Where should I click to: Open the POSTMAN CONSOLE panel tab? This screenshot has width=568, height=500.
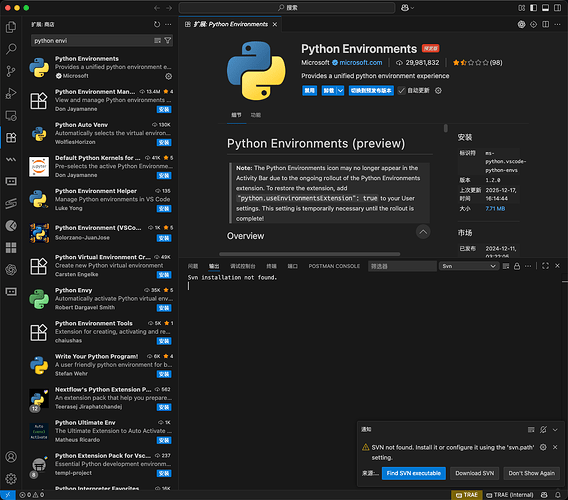tap(334, 266)
